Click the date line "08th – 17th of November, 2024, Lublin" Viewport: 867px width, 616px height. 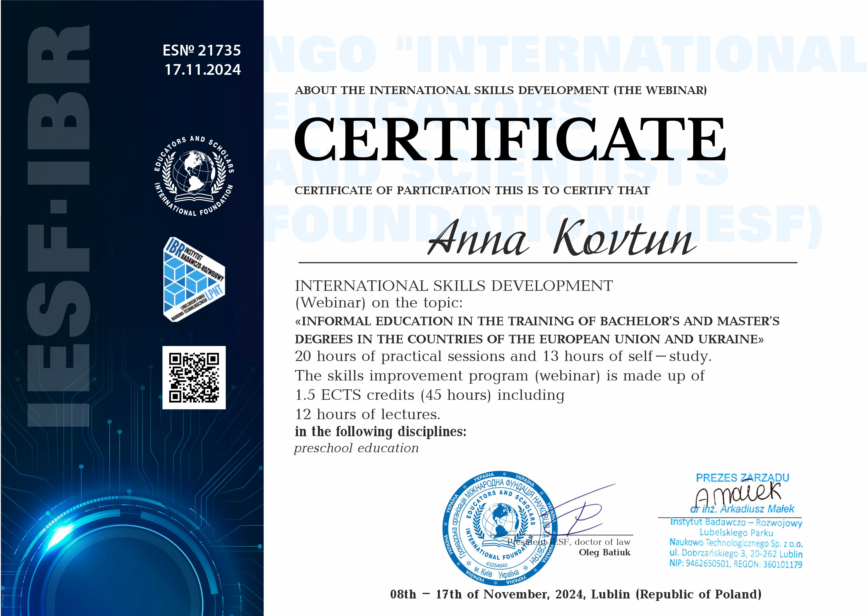(576, 594)
